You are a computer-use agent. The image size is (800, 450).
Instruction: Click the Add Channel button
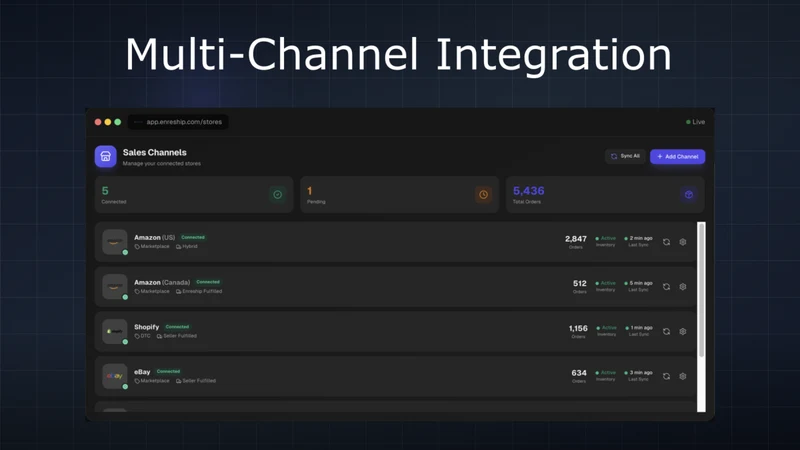[x=678, y=157]
